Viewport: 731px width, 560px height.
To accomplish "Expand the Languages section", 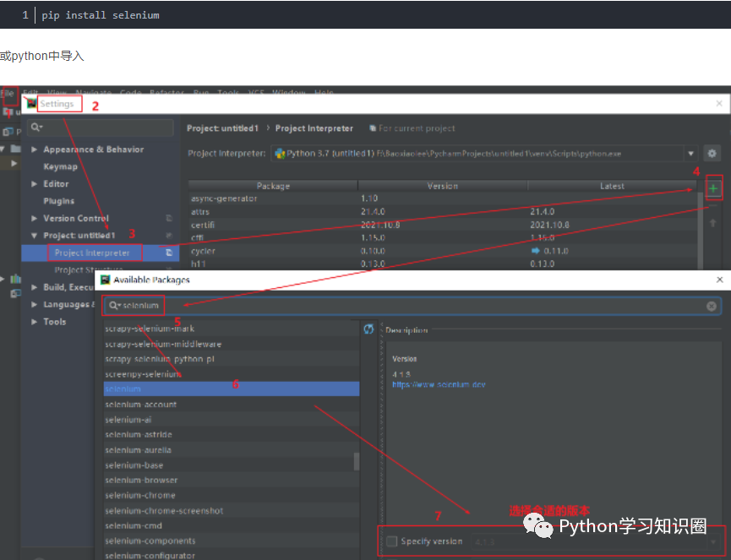I will pos(34,305).
